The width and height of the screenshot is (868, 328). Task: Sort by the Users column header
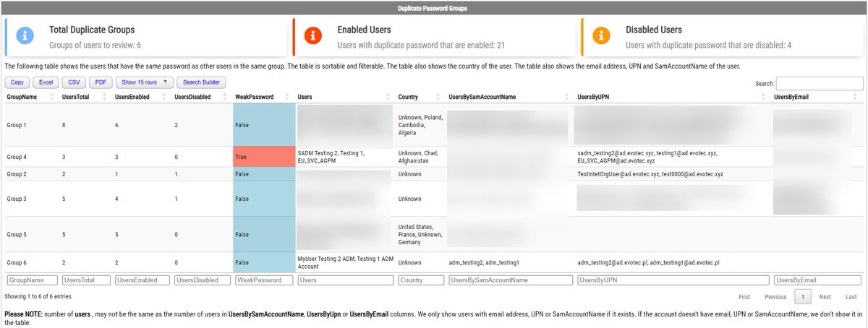(x=345, y=97)
